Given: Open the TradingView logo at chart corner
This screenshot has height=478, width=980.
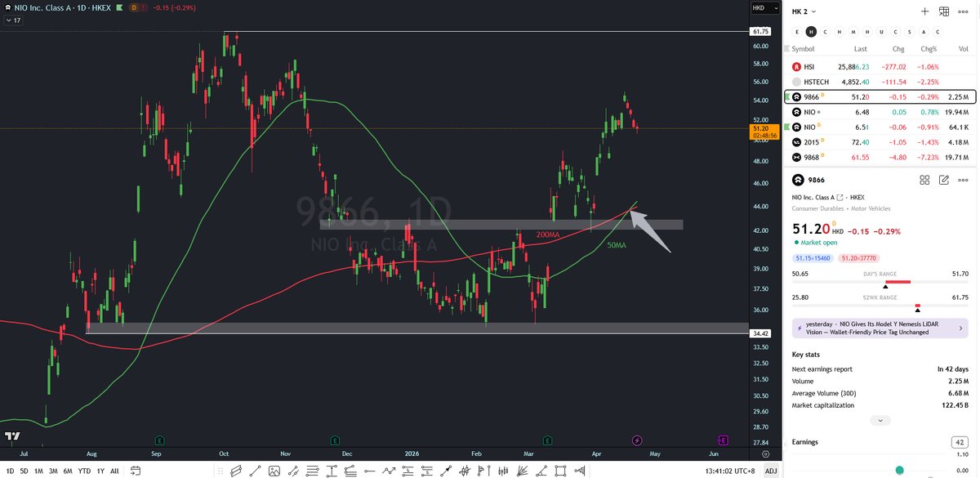Looking at the screenshot, I should [x=12, y=436].
